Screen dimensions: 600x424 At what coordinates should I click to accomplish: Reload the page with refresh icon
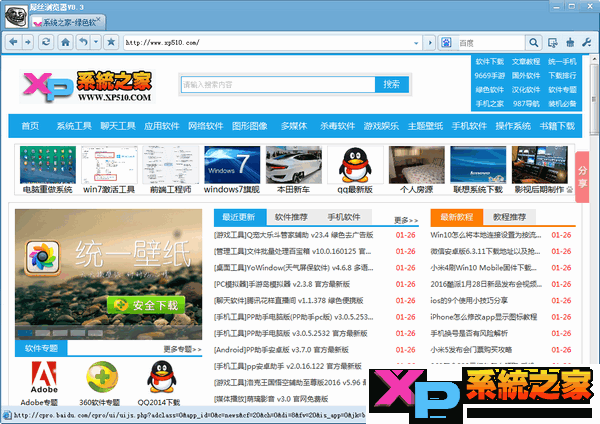[46, 42]
